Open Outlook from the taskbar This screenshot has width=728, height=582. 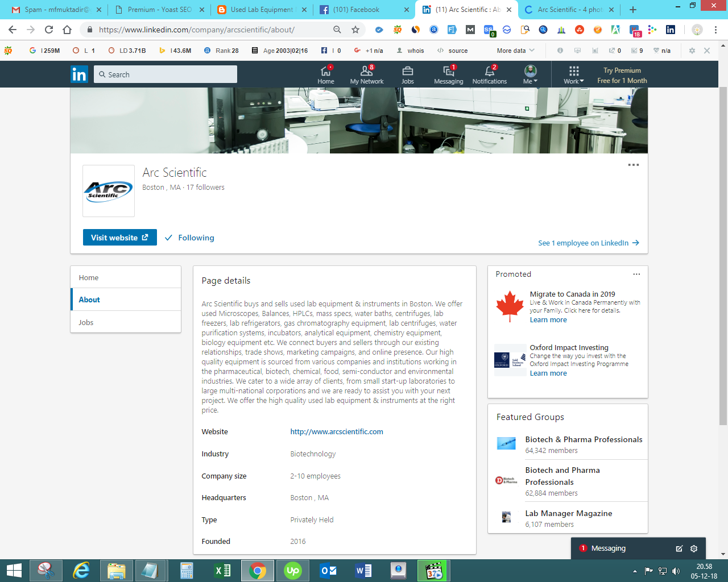click(328, 571)
